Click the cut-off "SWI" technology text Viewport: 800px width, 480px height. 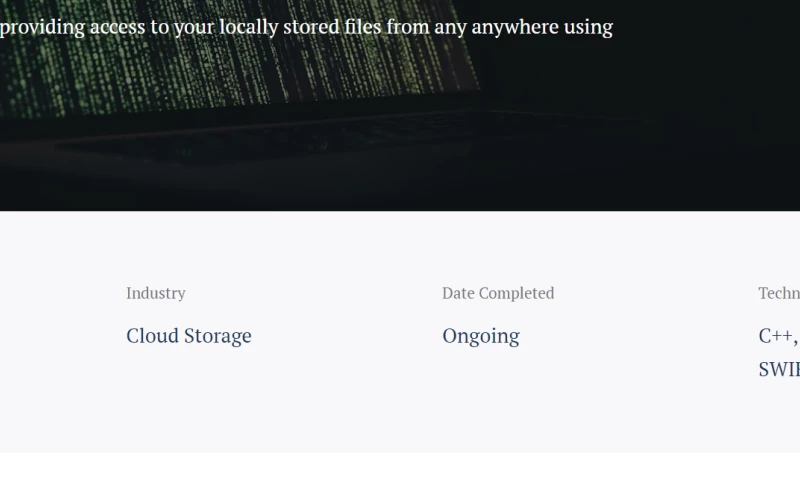pyautogui.click(x=779, y=369)
